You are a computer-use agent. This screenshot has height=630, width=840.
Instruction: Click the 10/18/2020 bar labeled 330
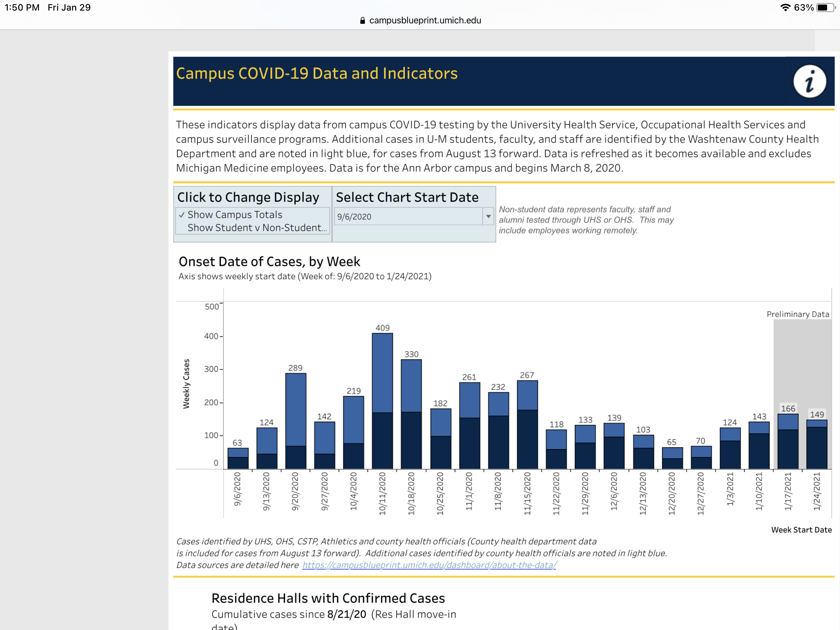coord(411,414)
